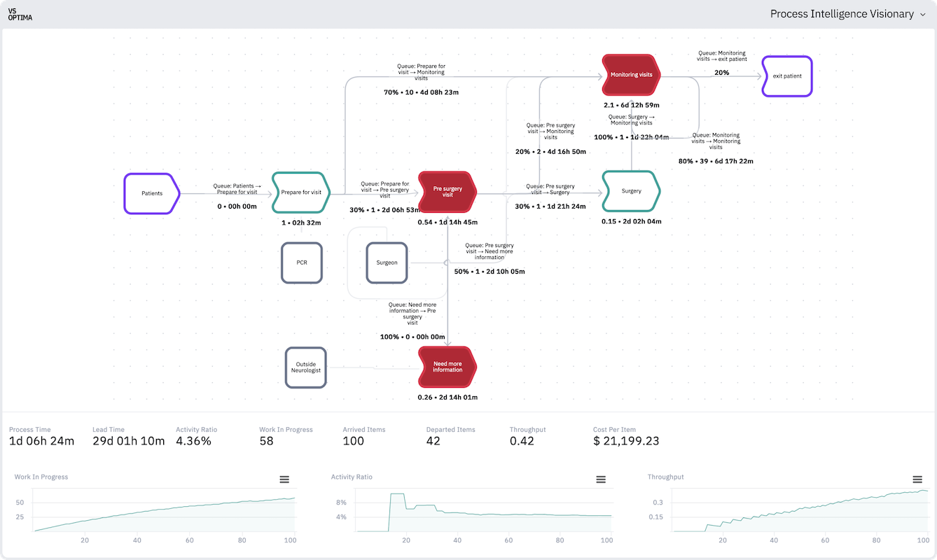Click the VS Optima logo
This screenshot has height=560, width=937.
click(20, 13)
